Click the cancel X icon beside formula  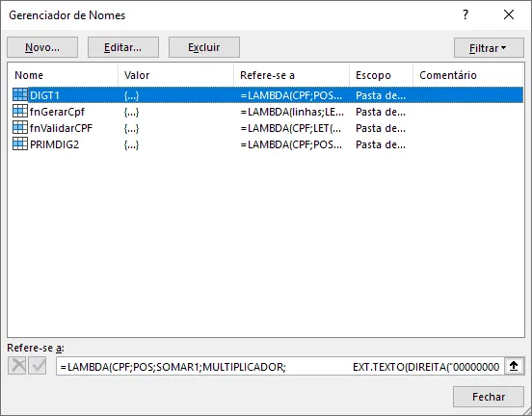17,366
